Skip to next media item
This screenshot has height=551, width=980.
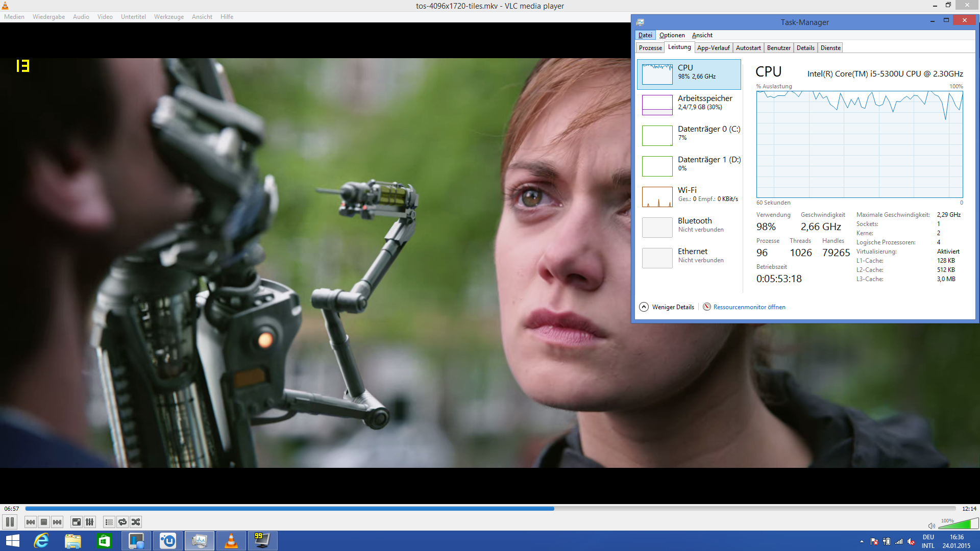point(57,522)
